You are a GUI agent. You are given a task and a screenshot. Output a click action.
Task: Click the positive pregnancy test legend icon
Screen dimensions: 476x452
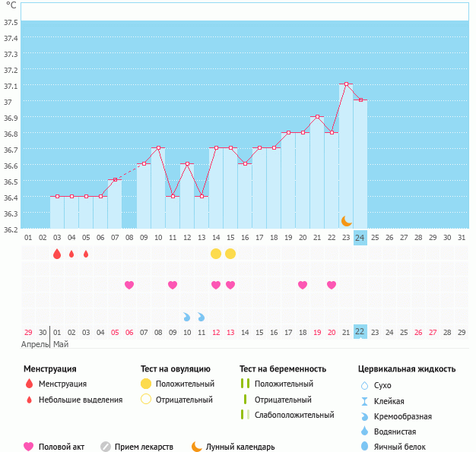click(244, 384)
